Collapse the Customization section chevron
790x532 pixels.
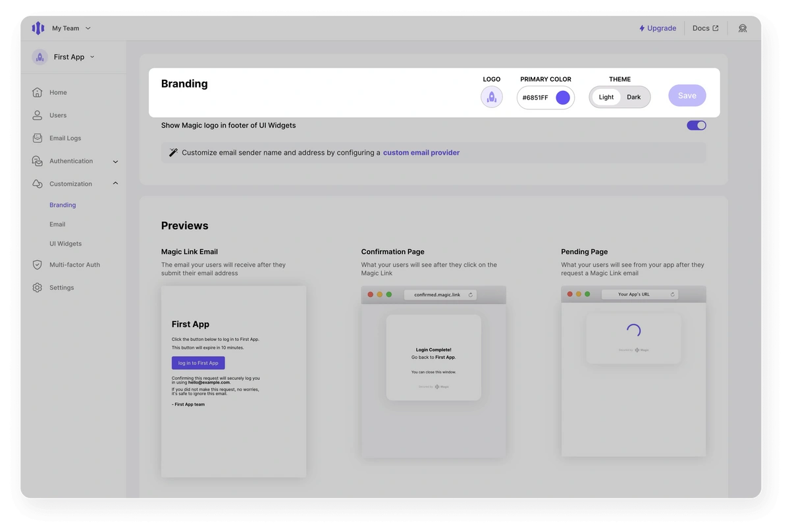(116, 184)
